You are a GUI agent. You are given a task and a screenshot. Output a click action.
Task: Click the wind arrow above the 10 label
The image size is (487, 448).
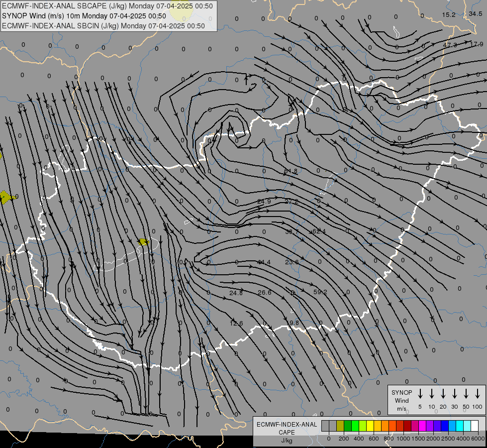(432, 394)
